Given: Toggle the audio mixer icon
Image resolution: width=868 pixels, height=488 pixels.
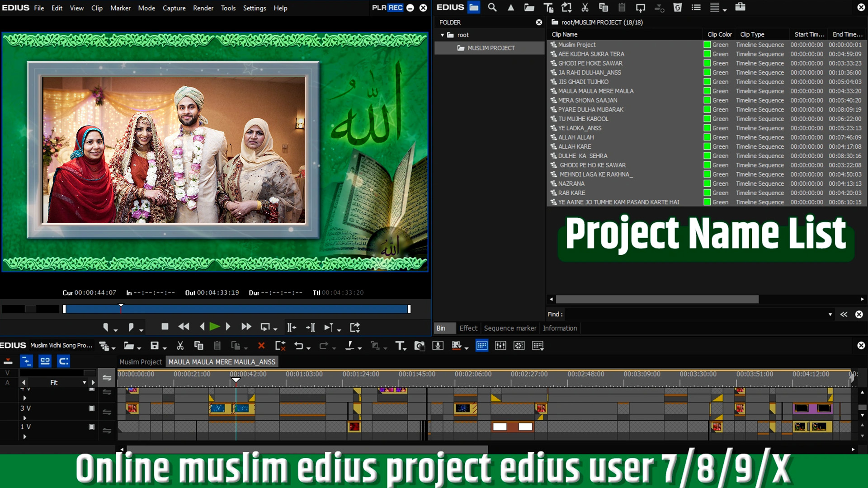Looking at the screenshot, I should [500, 346].
